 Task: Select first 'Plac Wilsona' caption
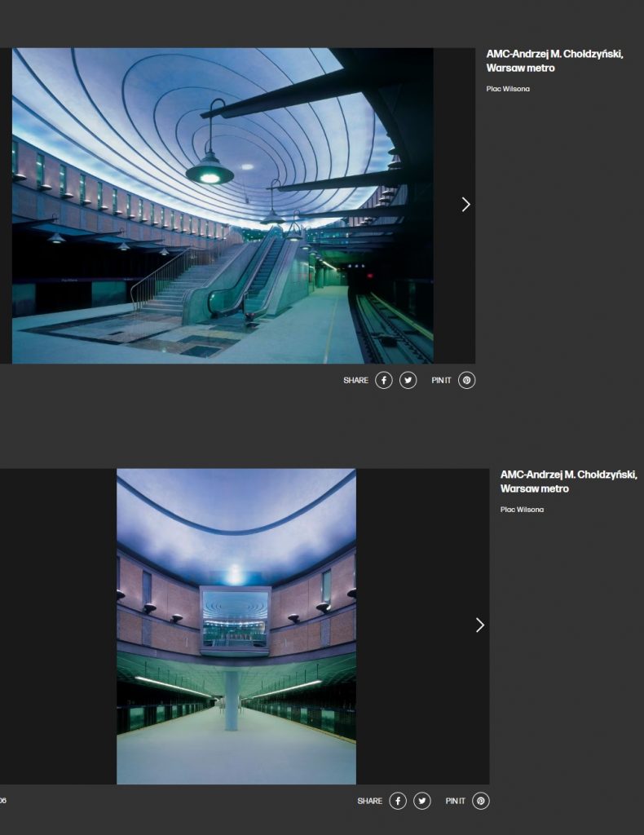[x=508, y=89]
